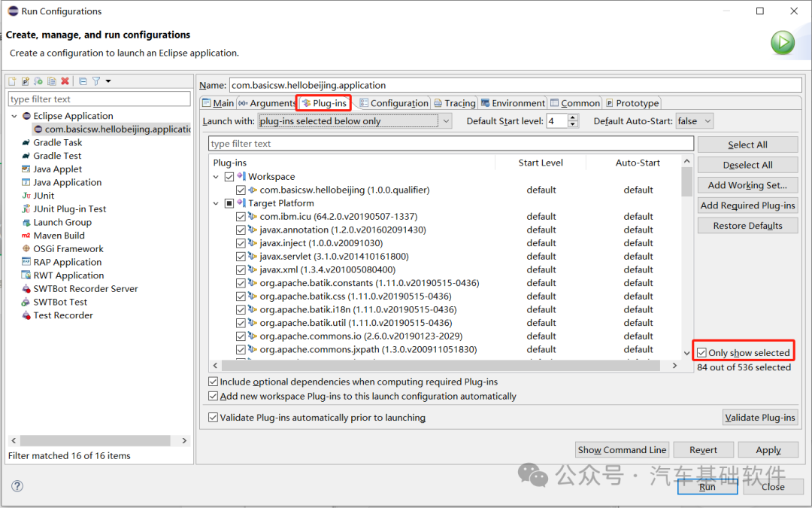Select RAP Application configuration type

[x=68, y=262]
